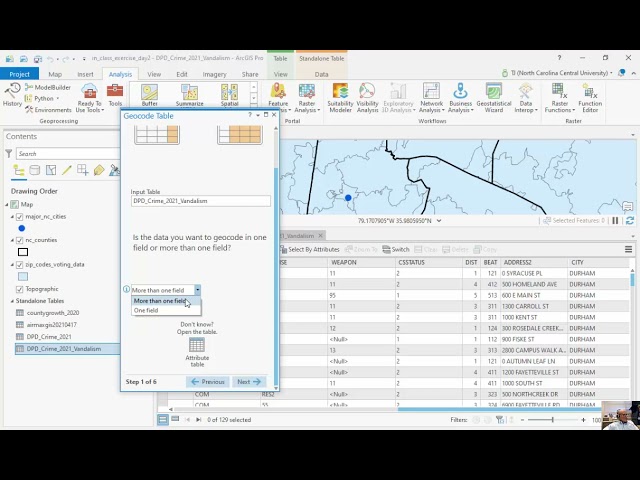640x480 pixels.
Task: Open the table options hamburger menu
Action: pos(629,249)
